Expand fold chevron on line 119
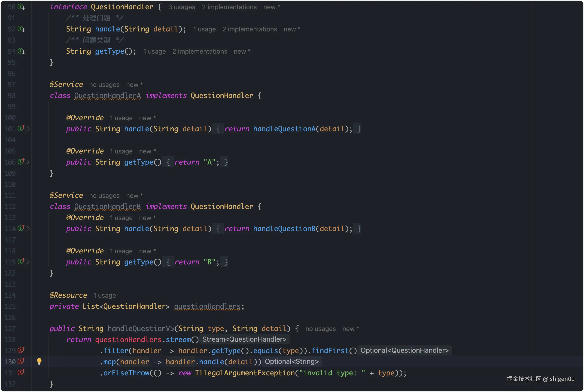584x392 pixels. pos(28,261)
